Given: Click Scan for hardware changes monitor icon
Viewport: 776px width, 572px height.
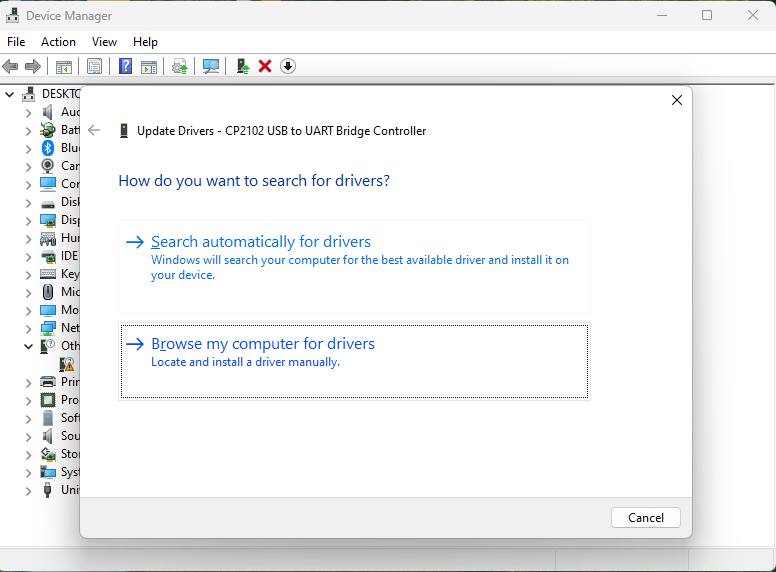Looking at the screenshot, I should click(211, 66).
